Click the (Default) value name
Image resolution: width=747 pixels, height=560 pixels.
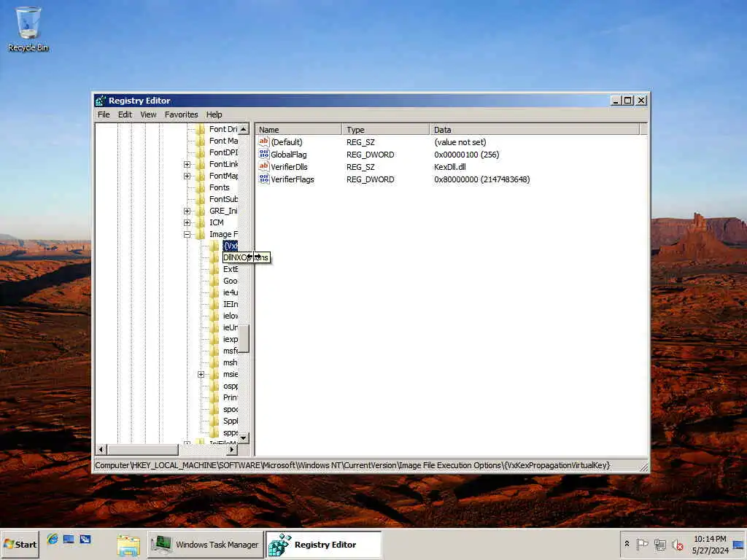pos(286,142)
